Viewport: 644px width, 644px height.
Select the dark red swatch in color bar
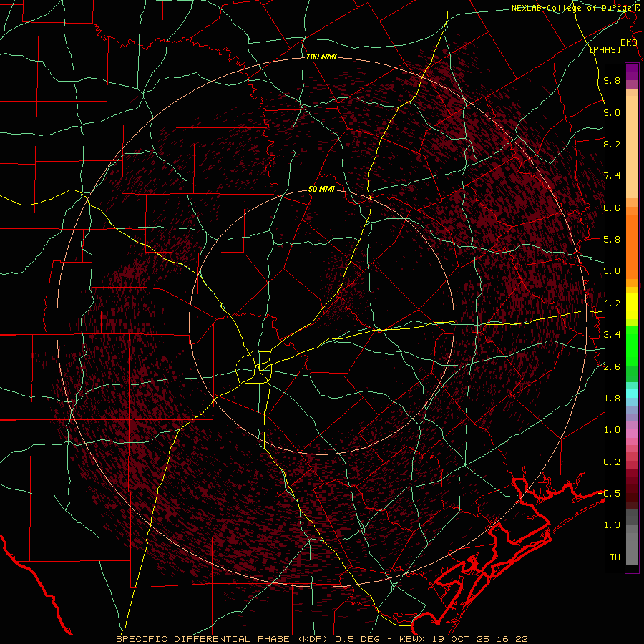[x=632, y=489]
